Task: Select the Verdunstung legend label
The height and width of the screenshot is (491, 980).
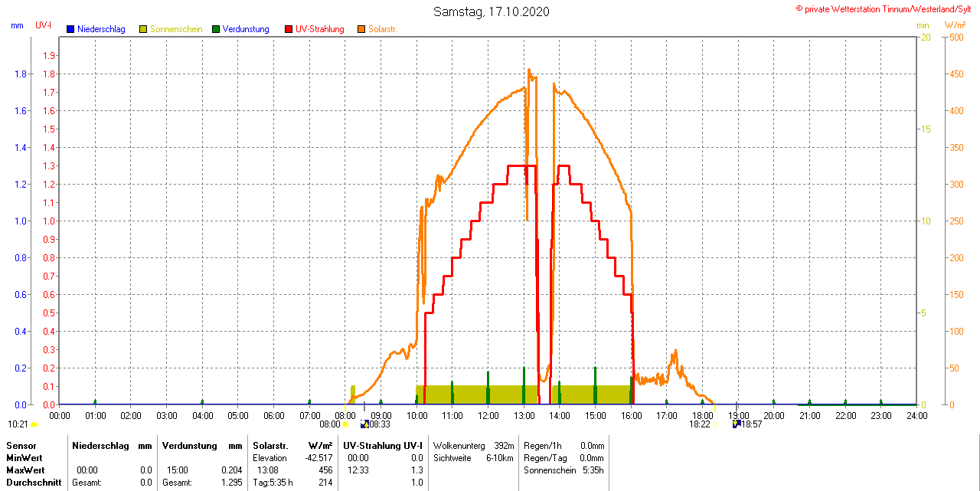Action: tap(246, 29)
